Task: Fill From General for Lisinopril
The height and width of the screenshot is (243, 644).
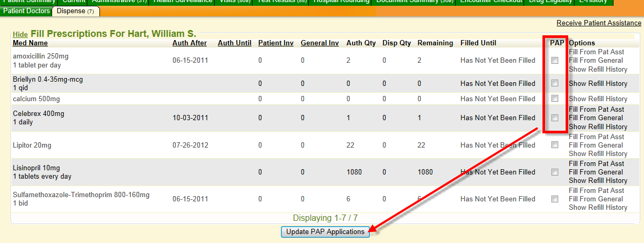Action: [x=596, y=172]
